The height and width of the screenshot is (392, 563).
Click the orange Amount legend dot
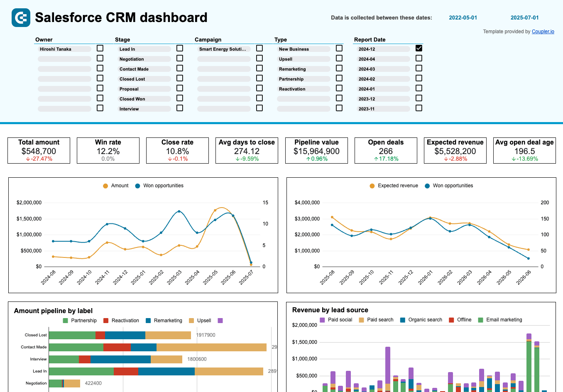(105, 186)
